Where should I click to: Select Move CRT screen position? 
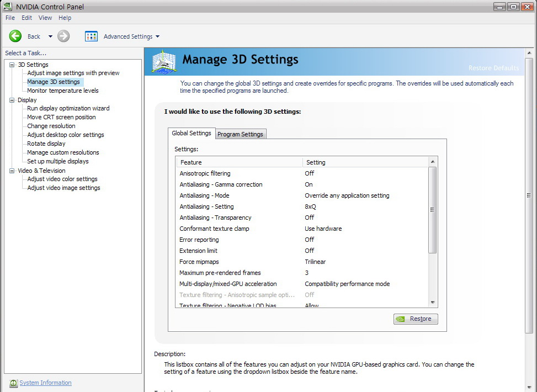pyautogui.click(x=61, y=117)
